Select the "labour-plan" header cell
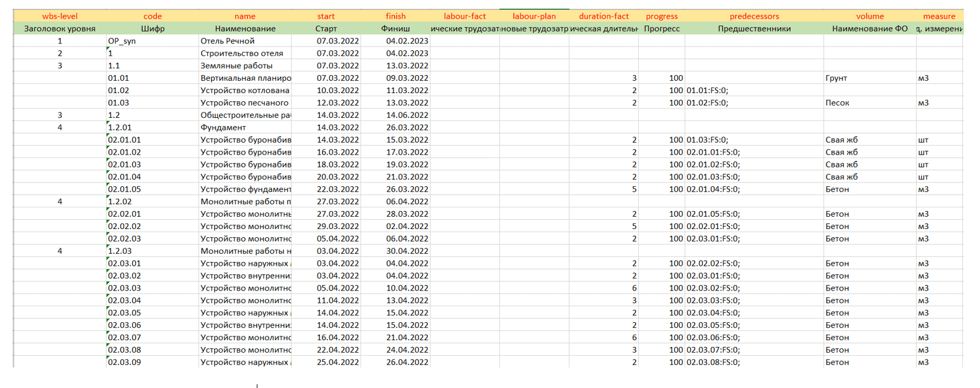 click(x=534, y=16)
